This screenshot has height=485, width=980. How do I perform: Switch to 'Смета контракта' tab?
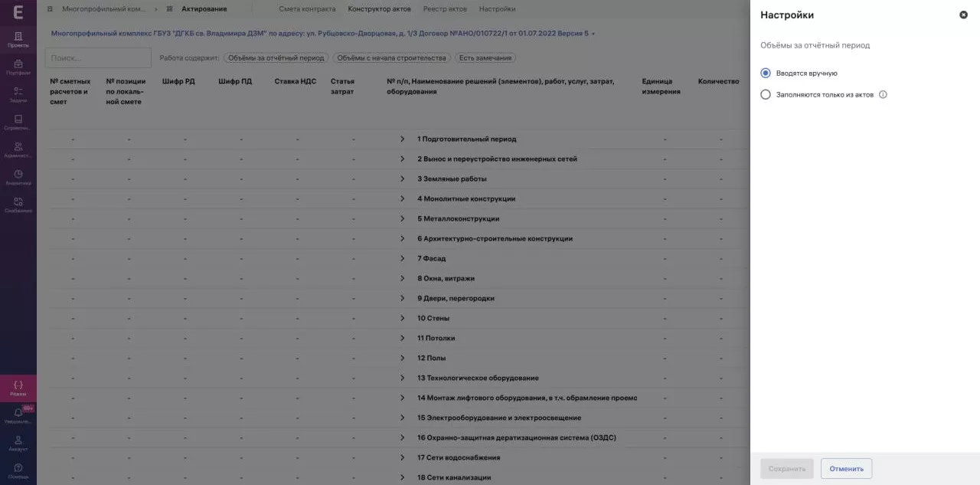coord(307,9)
